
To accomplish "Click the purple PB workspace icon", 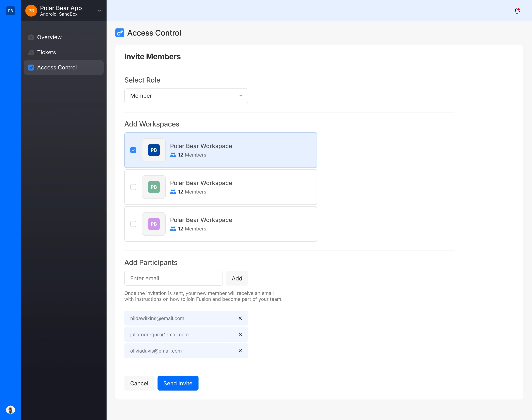I will pos(154,224).
